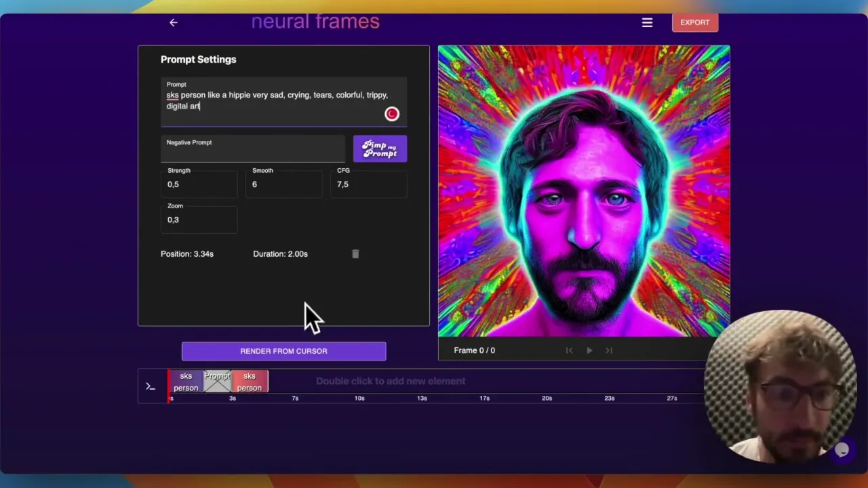
Task: Click the Negative Prompt field
Action: [252, 149]
